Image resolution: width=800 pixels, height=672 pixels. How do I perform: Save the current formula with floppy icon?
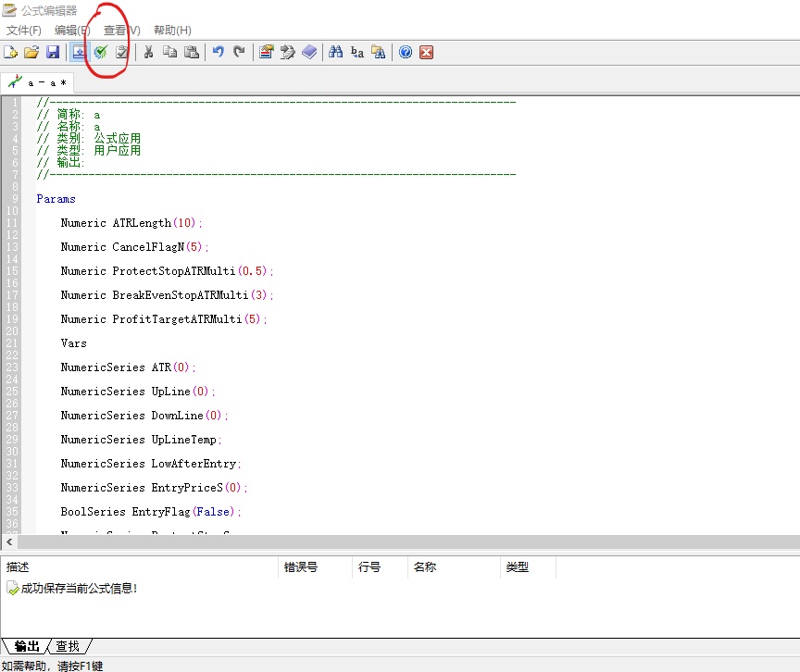(x=53, y=52)
